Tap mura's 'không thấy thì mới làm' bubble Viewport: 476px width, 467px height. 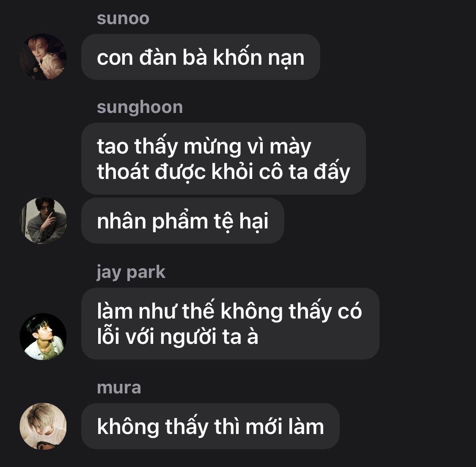(x=210, y=426)
